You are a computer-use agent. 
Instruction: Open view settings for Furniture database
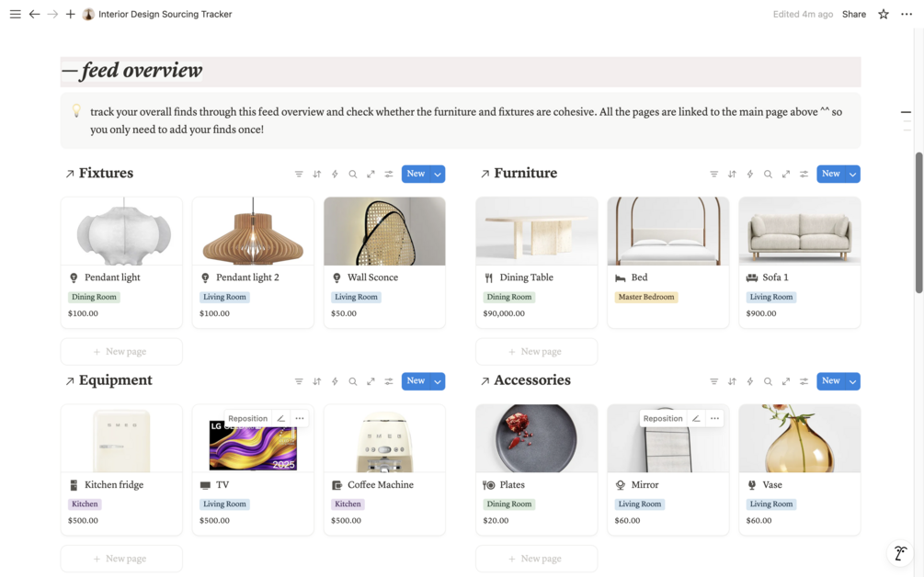coord(804,174)
